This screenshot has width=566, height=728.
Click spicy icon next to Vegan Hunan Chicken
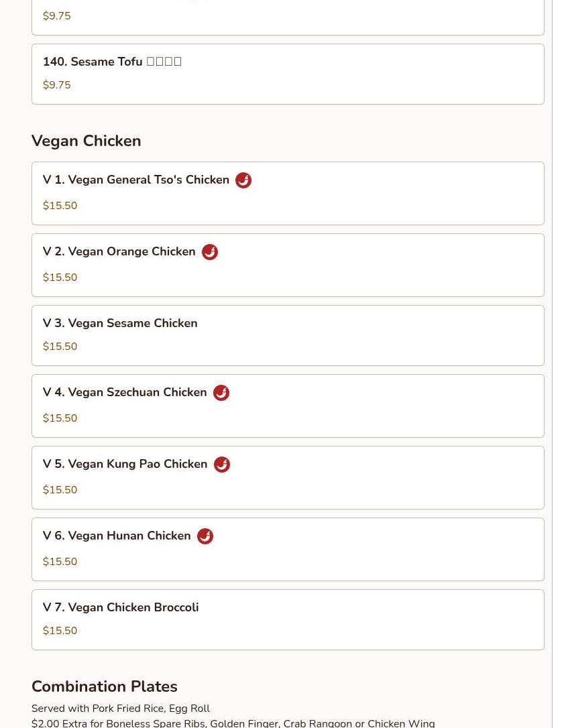click(x=205, y=536)
